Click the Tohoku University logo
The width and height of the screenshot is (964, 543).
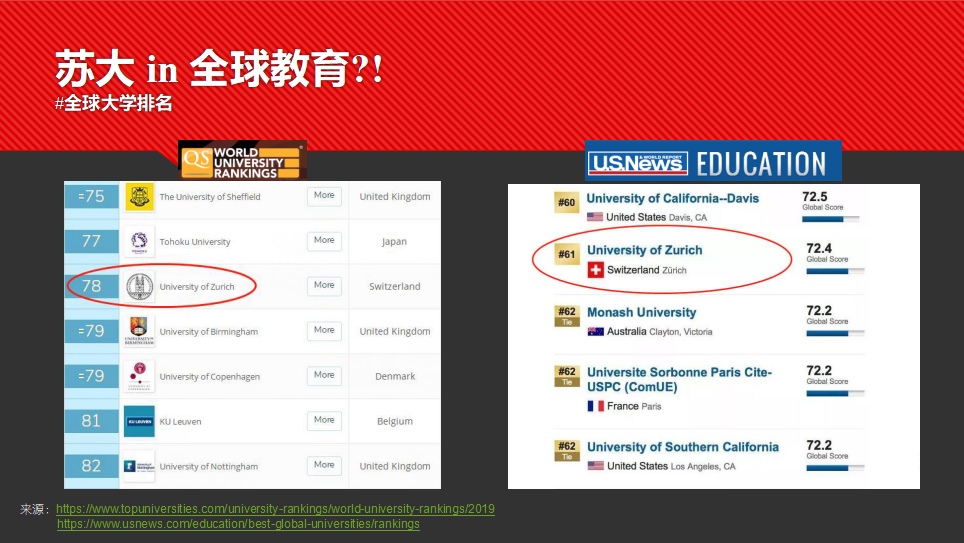tap(139, 242)
